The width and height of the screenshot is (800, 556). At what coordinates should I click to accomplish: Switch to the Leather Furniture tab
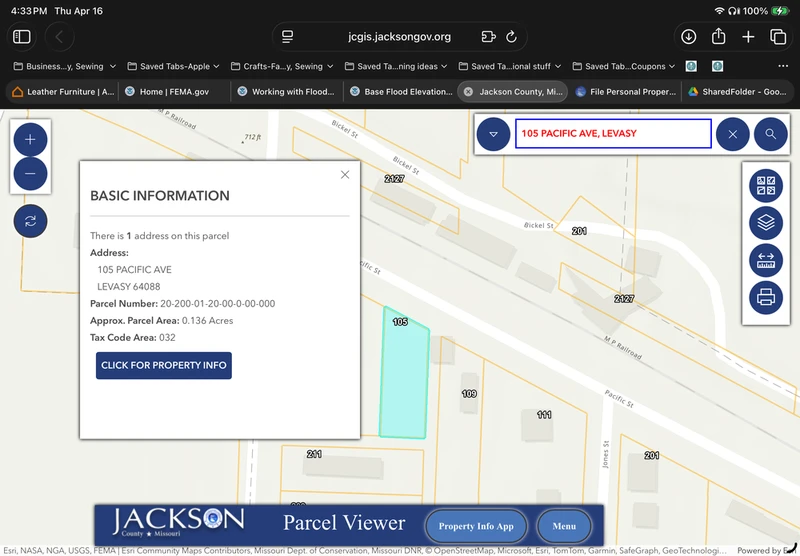(x=62, y=92)
